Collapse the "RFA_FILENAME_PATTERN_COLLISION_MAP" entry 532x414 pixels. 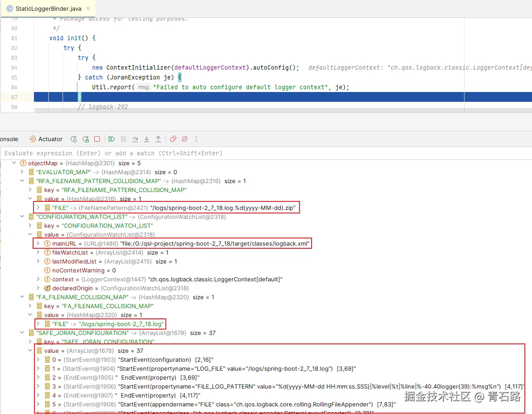[22, 181]
